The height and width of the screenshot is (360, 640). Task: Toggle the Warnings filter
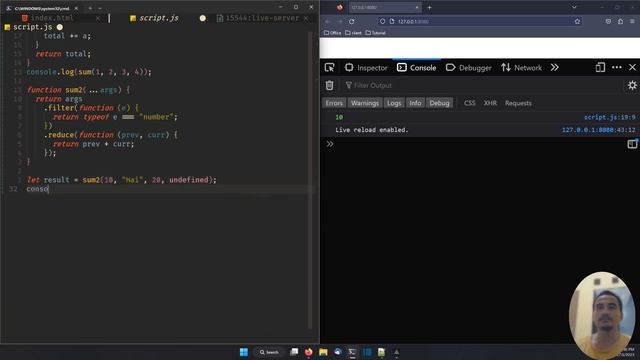coord(364,103)
